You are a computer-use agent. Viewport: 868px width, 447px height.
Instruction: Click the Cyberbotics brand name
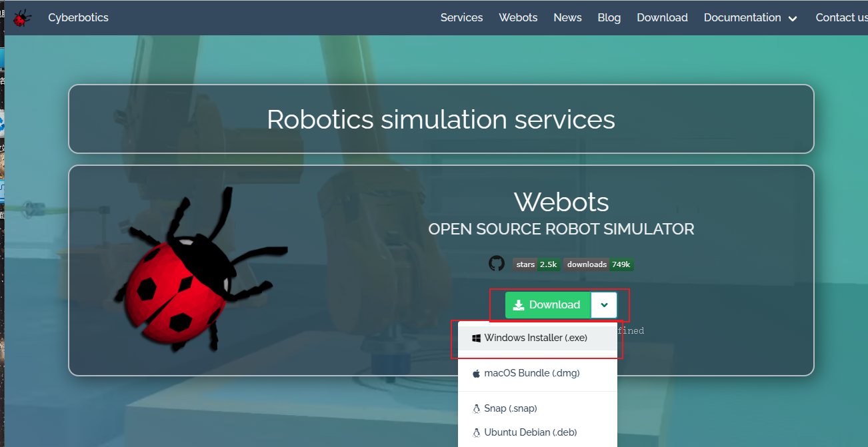[x=78, y=18]
